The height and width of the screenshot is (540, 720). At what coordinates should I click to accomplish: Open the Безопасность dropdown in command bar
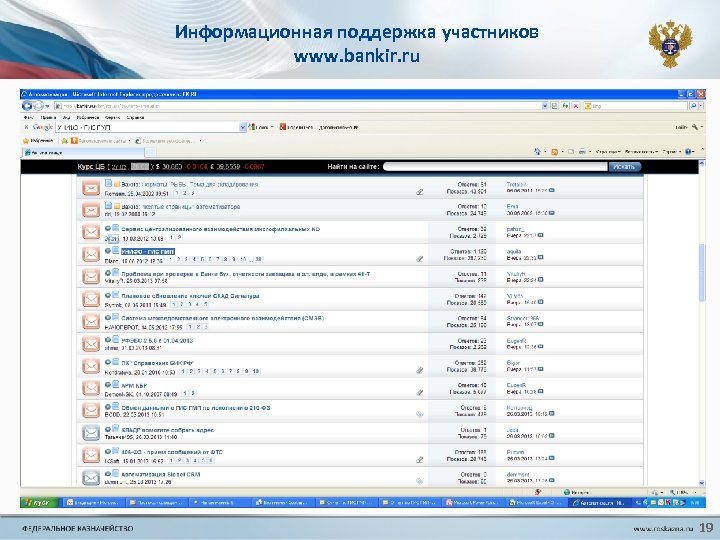coord(641,152)
